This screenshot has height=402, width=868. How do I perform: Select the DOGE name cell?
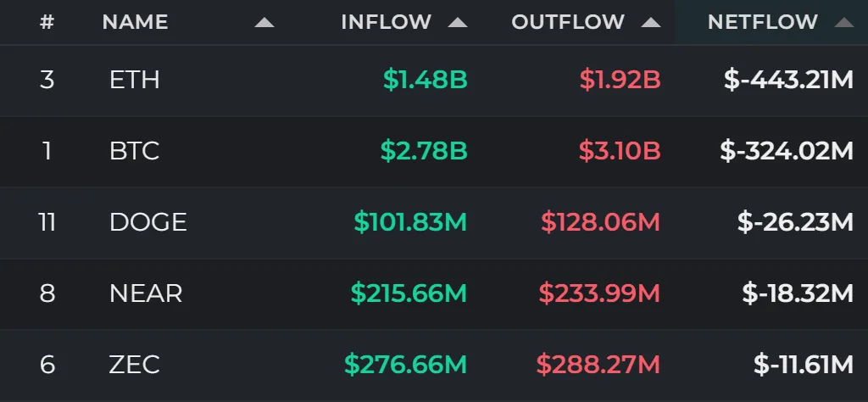pyautogui.click(x=147, y=222)
